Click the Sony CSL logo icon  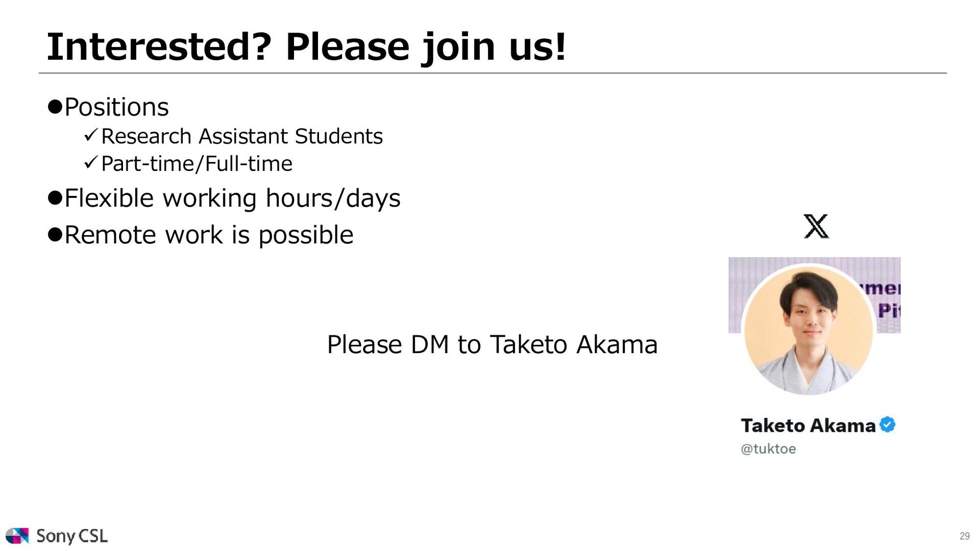tap(17, 536)
